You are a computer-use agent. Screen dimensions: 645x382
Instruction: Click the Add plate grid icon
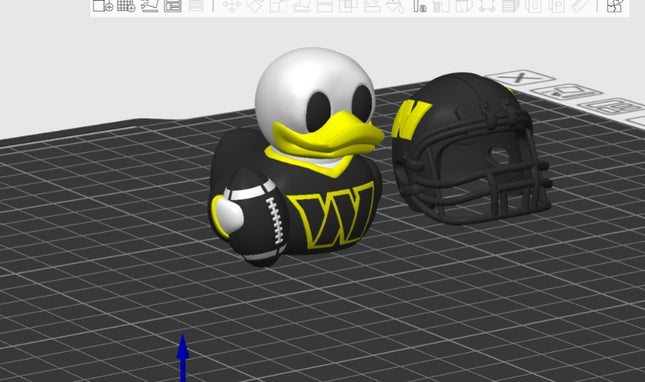tap(126, 6)
